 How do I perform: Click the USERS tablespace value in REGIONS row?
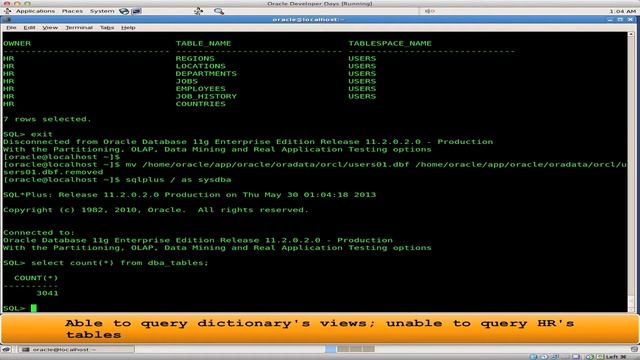[x=362, y=58]
